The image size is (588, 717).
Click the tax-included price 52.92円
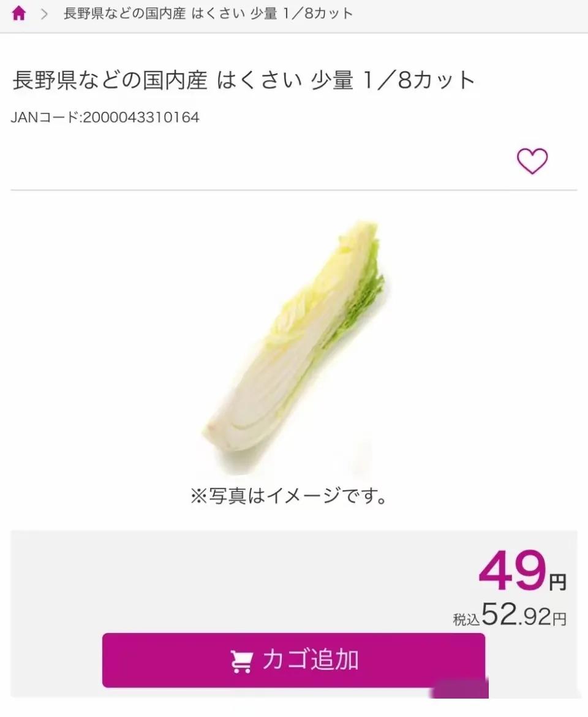[524, 615]
